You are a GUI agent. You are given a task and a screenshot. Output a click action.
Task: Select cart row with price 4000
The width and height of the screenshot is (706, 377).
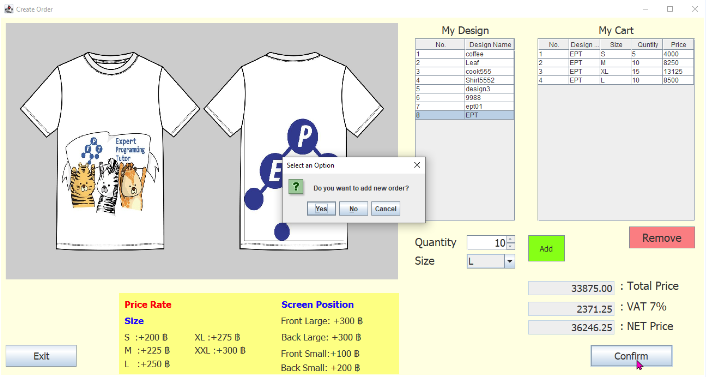[615, 54]
